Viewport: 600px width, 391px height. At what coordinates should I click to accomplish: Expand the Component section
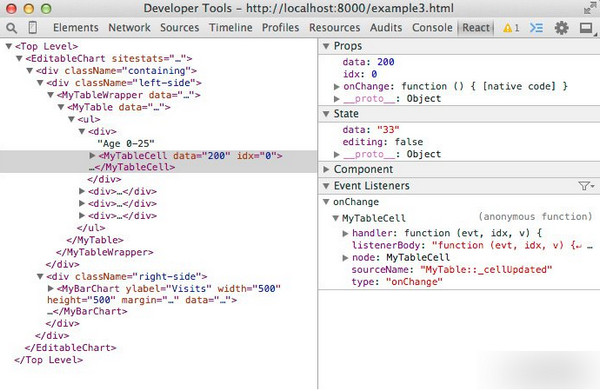326,169
